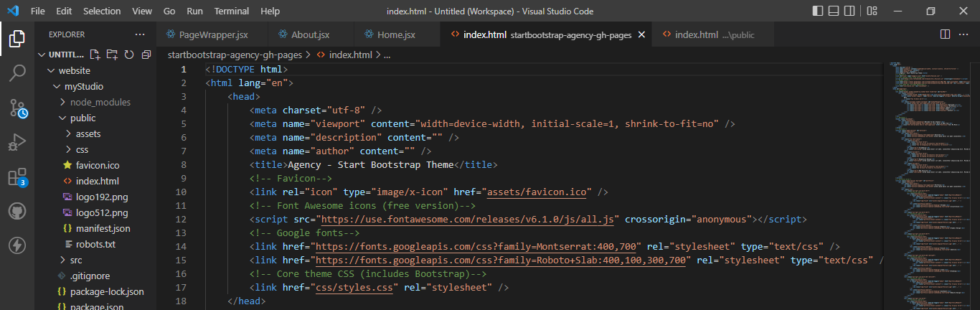This screenshot has width=980, height=310.
Task: Open manifest.json file
Action: [x=97, y=228]
